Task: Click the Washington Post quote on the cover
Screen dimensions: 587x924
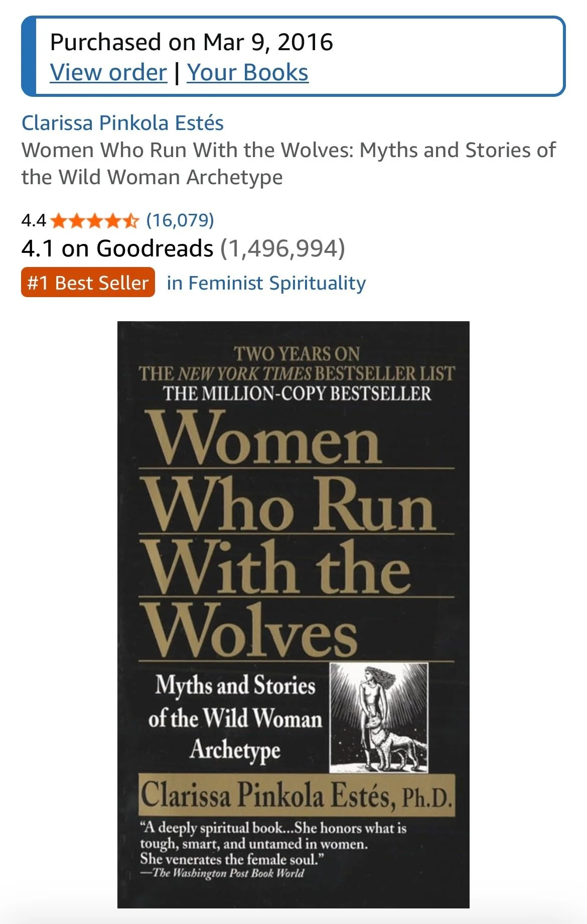Action: coord(273,850)
